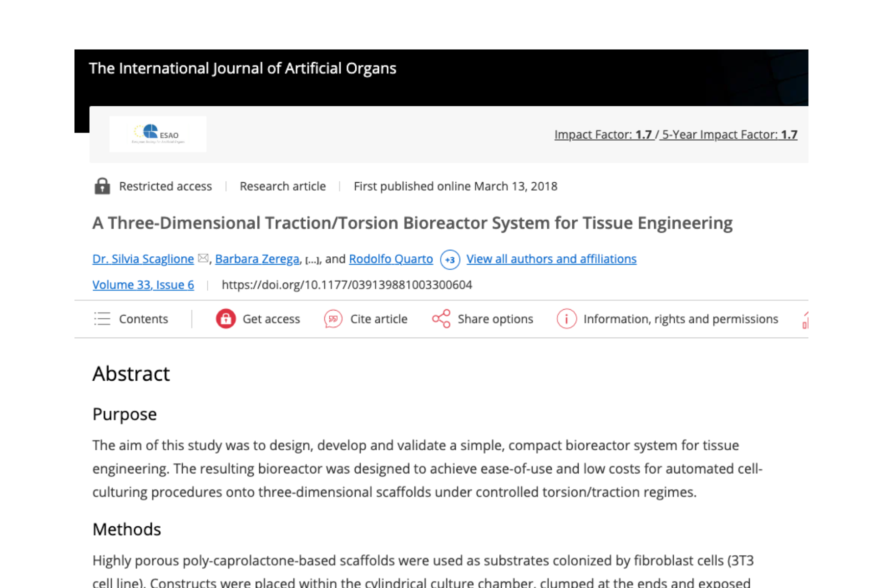View all authors and affiliations
This screenshot has width=882, height=588.
coord(551,259)
